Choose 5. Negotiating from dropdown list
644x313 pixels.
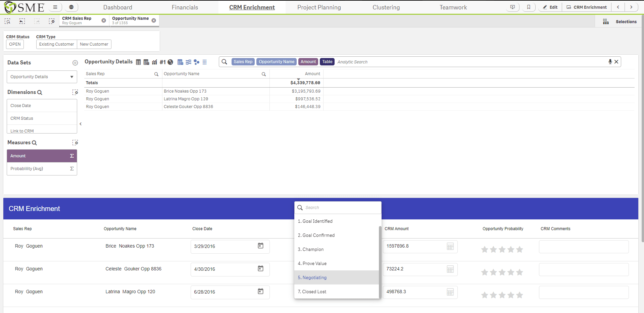pyautogui.click(x=337, y=277)
